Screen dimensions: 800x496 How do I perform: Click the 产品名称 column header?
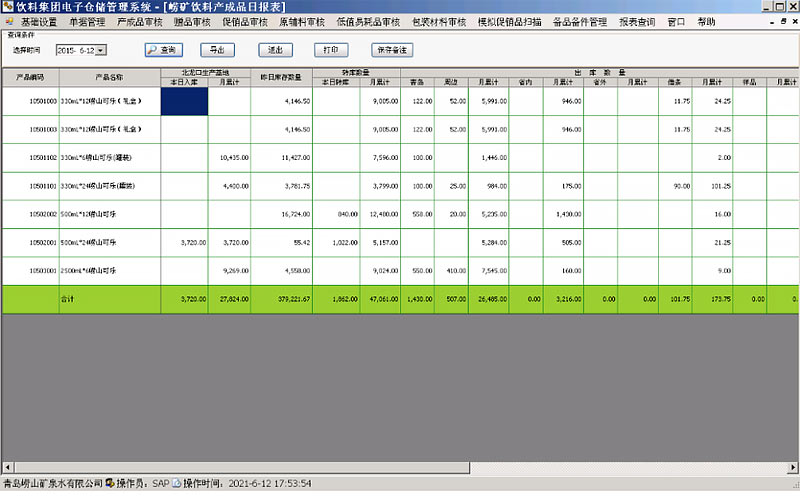click(109, 76)
